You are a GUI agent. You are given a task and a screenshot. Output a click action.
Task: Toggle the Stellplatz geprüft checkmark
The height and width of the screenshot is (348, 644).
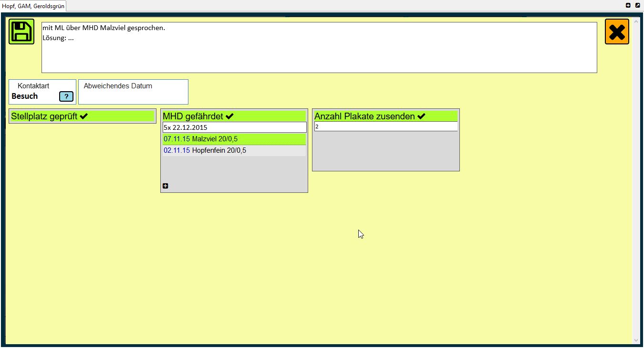[x=84, y=116]
